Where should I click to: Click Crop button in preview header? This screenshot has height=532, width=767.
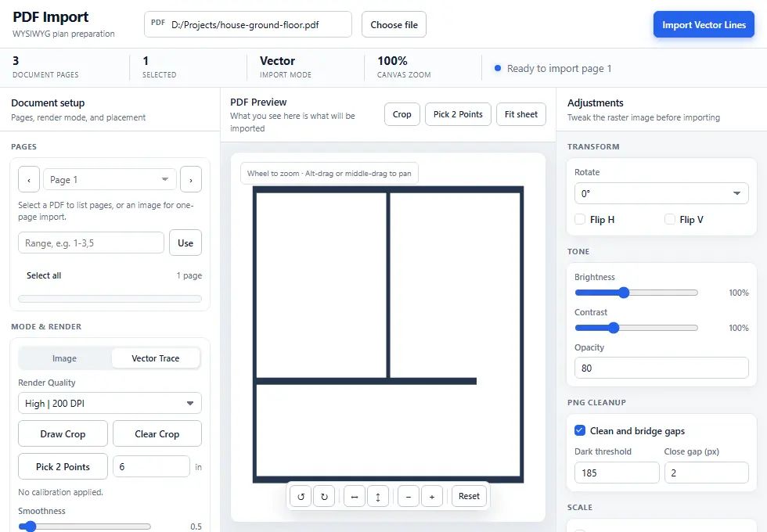pos(402,114)
